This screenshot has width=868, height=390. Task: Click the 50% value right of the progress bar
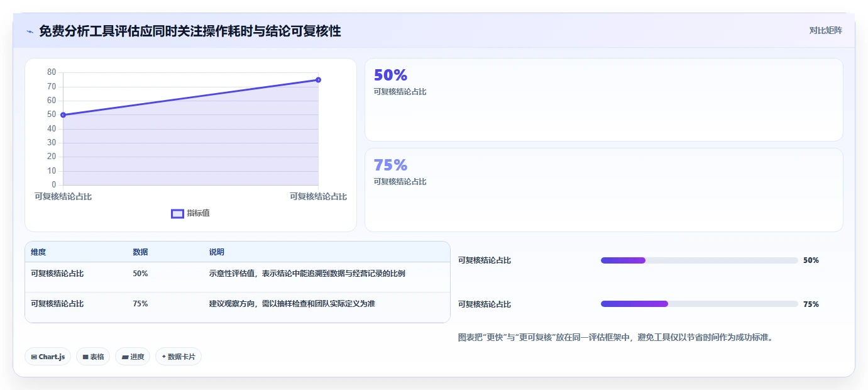(811, 260)
